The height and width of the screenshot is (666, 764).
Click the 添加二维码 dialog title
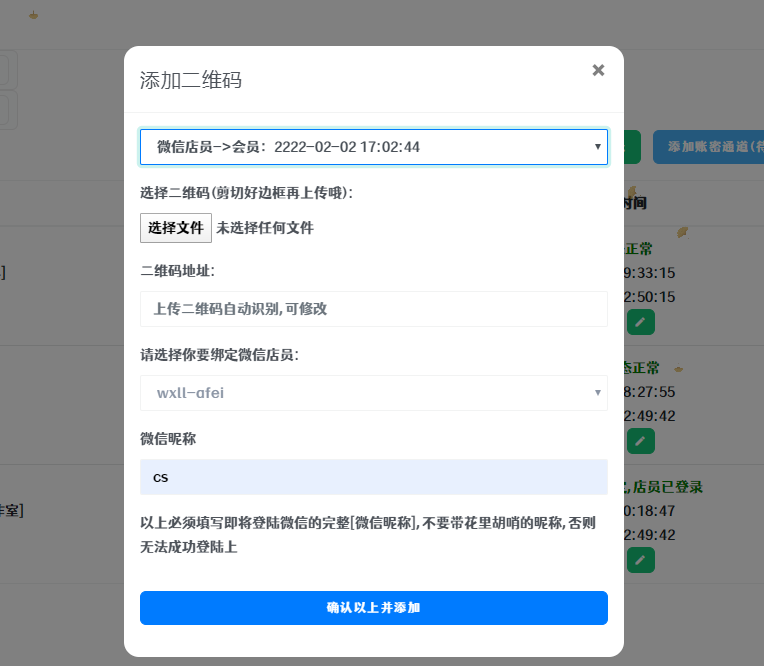(191, 80)
